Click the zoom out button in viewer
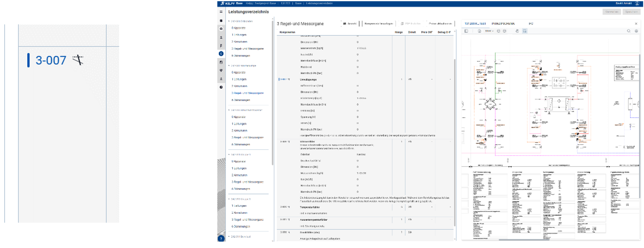Screen dimensions: 644x248 pyautogui.click(x=499, y=31)
